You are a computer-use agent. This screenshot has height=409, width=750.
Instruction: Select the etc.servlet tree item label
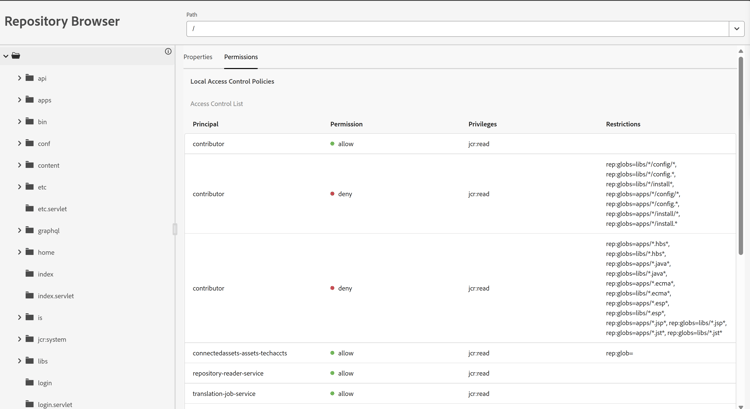(x=53, y=209)
